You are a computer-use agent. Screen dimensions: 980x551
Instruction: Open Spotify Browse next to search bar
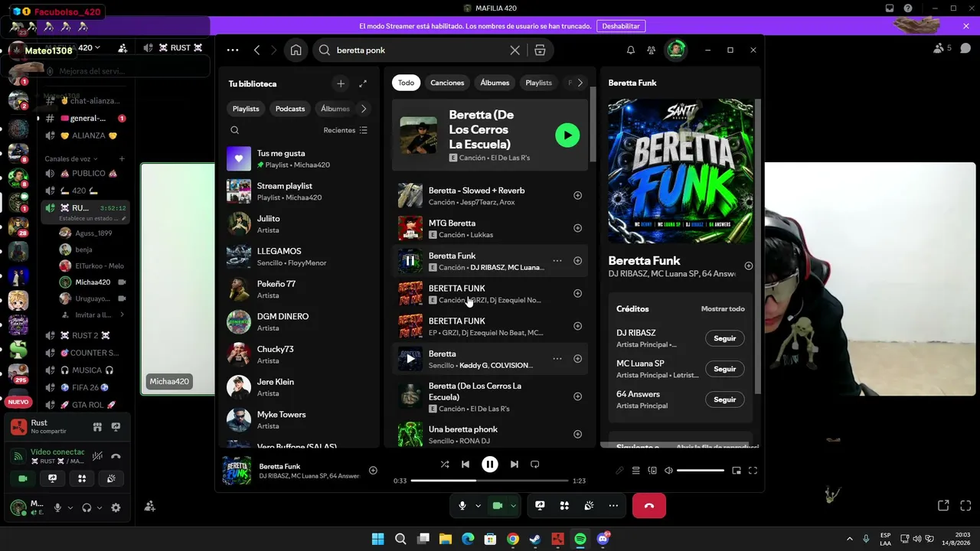click(x=540, y=50)
